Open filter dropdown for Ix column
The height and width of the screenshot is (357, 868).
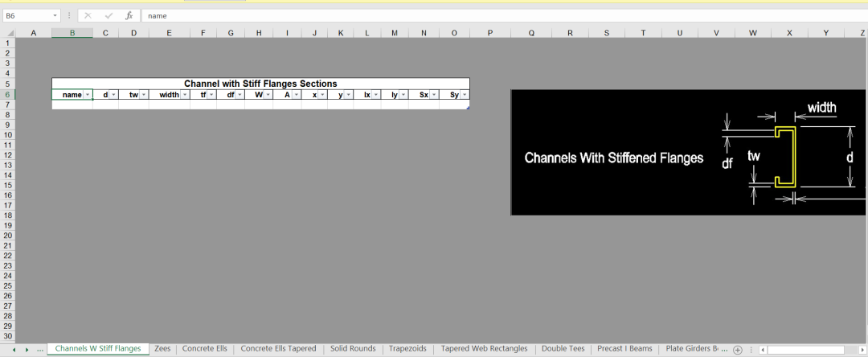click(x=376, y=95)
